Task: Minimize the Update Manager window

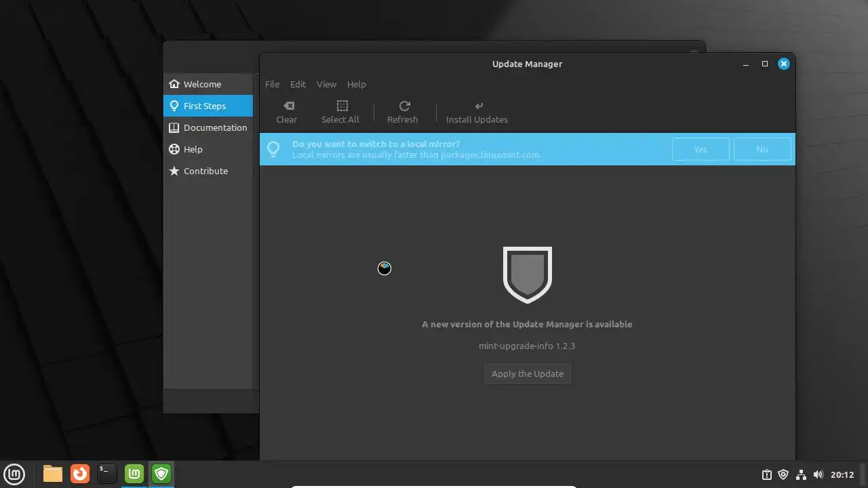Action: [x=746, y=64]
